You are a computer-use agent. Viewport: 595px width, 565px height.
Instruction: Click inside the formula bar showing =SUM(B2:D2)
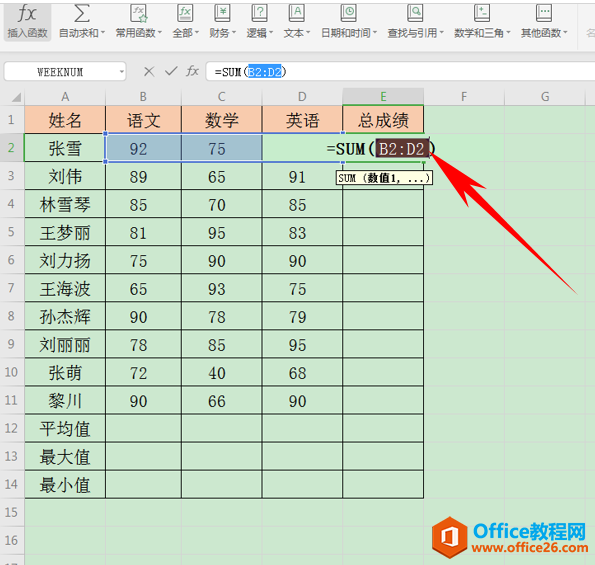[x=400, y=71]
